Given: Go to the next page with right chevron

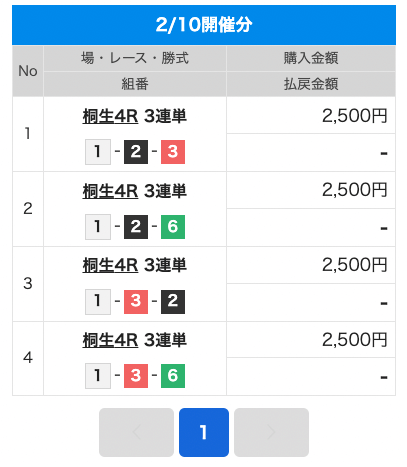Looking at the screenshot, I should click(271, 432).
